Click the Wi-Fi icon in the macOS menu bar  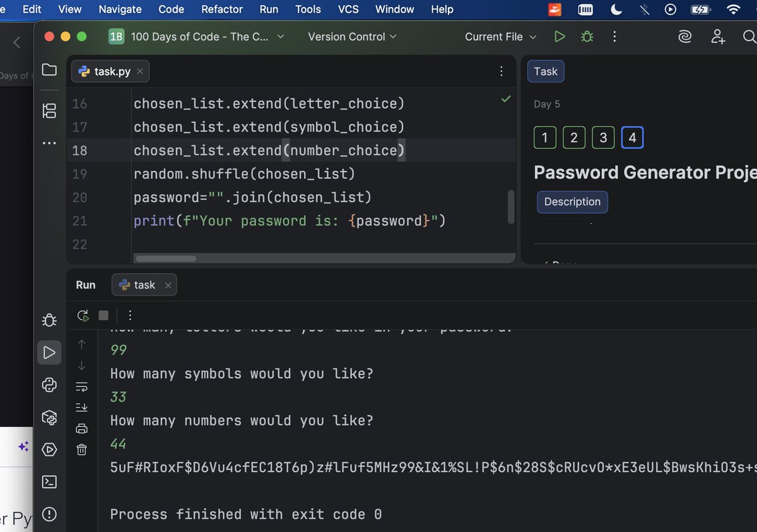pyautogui.click(x=733, y=9)
